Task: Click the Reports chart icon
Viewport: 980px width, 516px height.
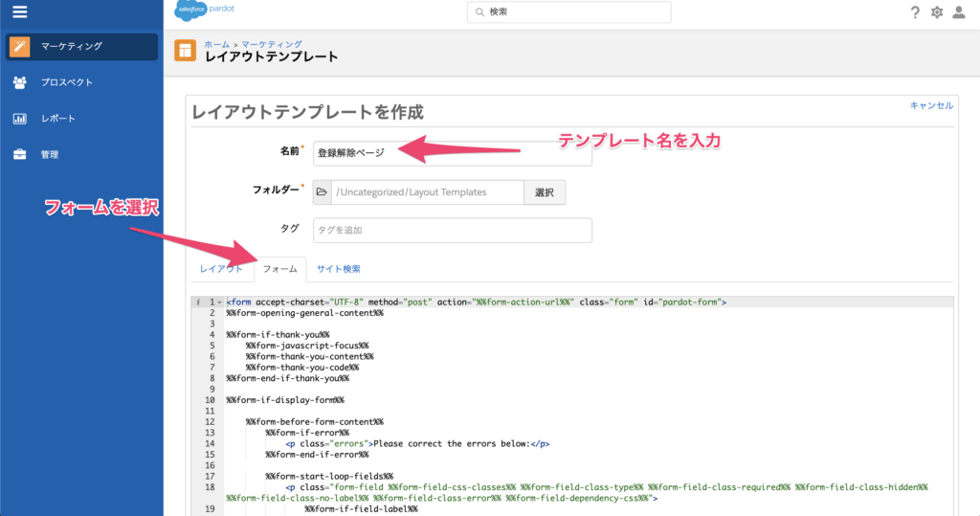Action: pyautogui.click(x=20, y=118)
